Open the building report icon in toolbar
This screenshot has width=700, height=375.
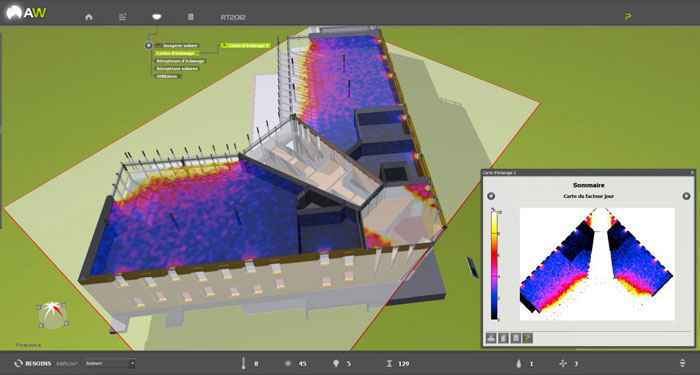click(191, 17)
